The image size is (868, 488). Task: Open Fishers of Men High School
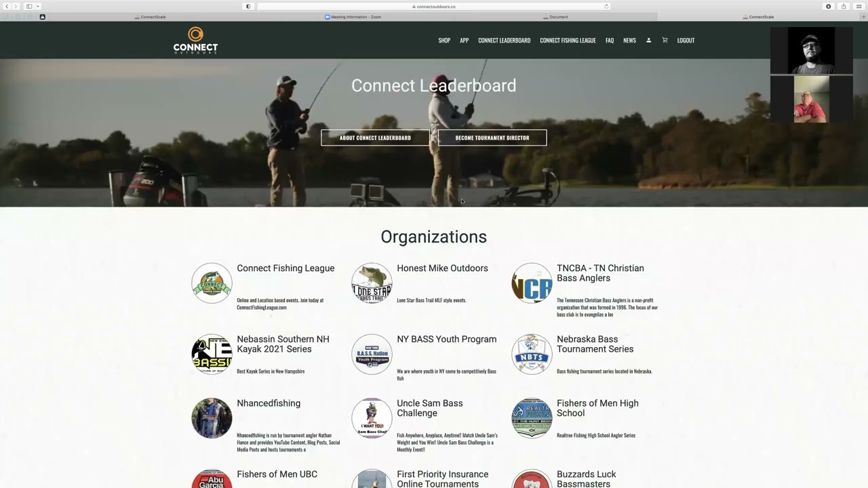click(597, 408)
